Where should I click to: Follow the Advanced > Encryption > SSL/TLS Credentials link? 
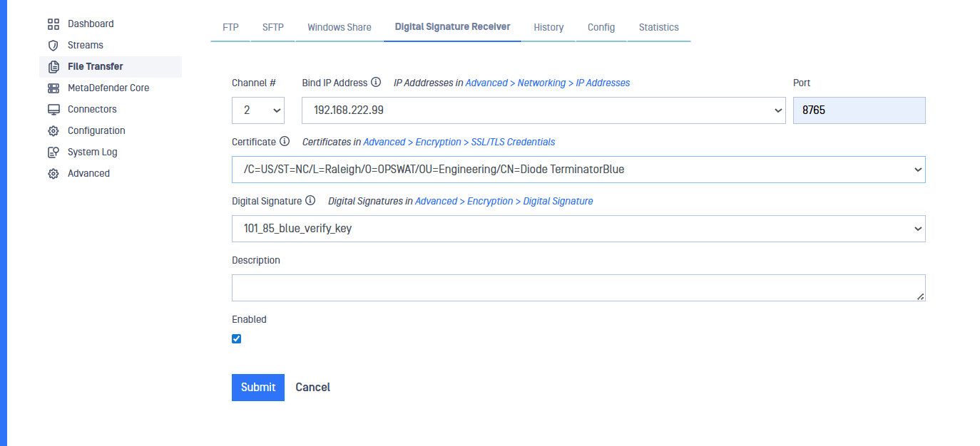coord(459,142)
